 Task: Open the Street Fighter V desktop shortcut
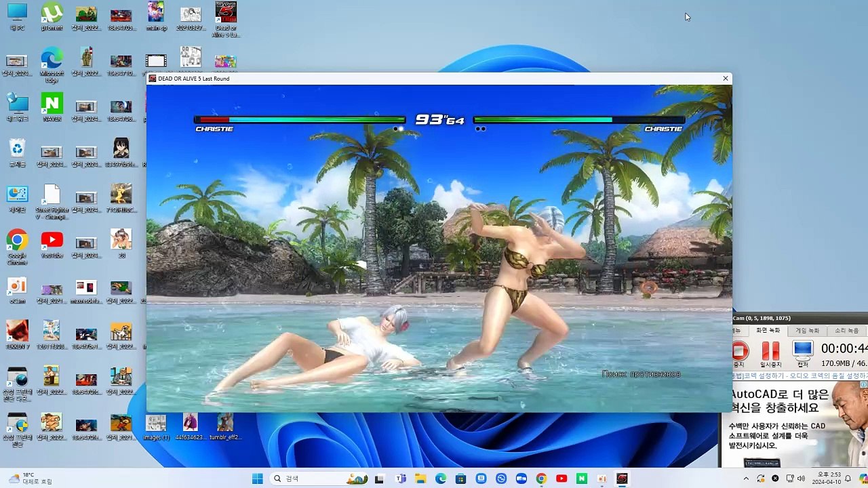click(52, 201)
